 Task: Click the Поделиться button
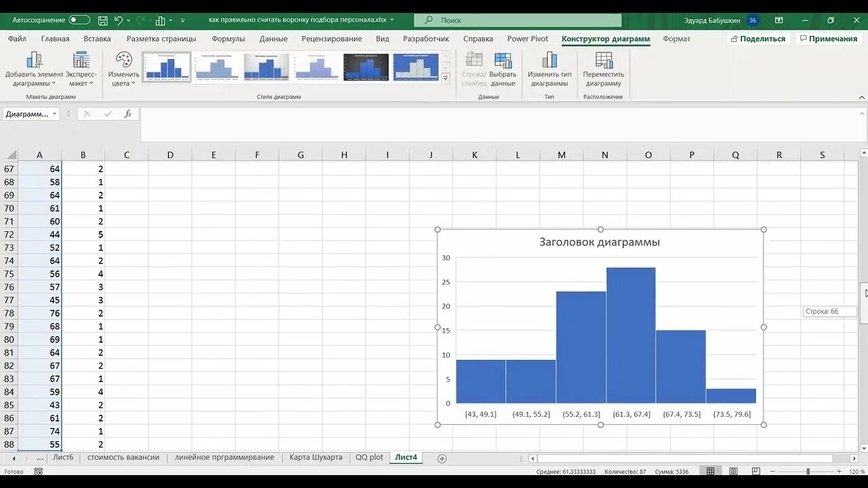pos(757,39)
